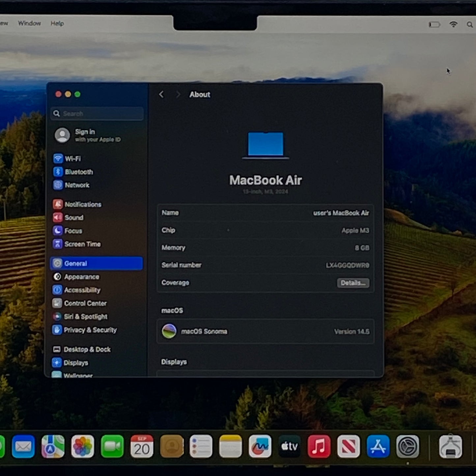The height and width of the screenshot is (476, 476).
Task: Open Freeform from the Dock
Action: tap(260, 446)
